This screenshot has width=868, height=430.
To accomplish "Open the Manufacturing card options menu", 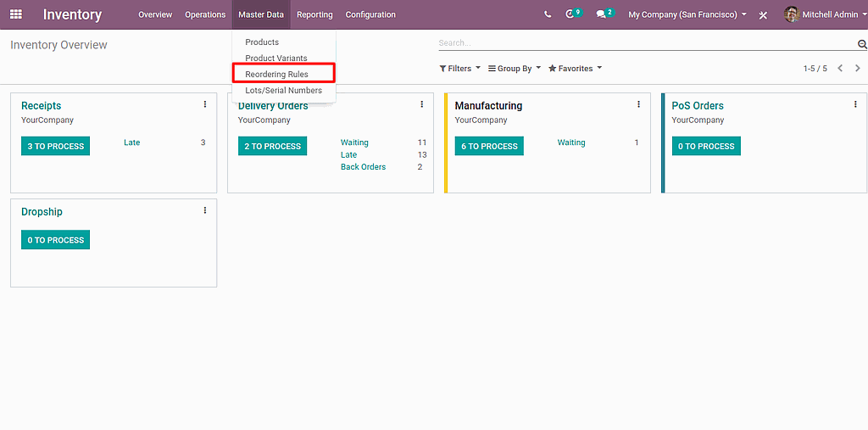I will [x=639, y=104].
